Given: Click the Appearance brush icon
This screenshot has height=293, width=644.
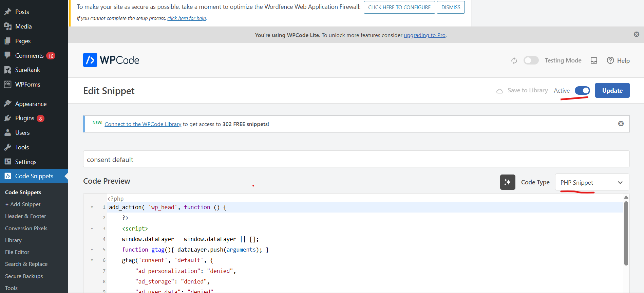Looking at the screenshot, I should pos(8,104).
